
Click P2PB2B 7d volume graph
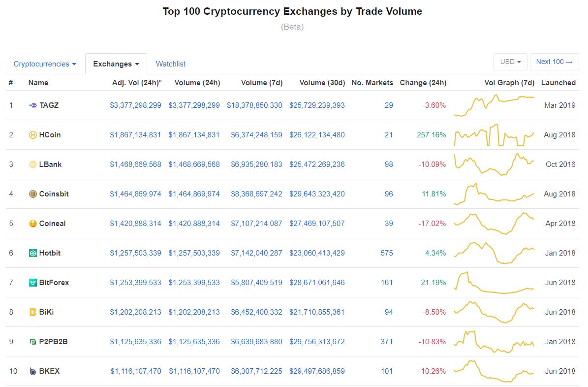(x=494, y=342)
